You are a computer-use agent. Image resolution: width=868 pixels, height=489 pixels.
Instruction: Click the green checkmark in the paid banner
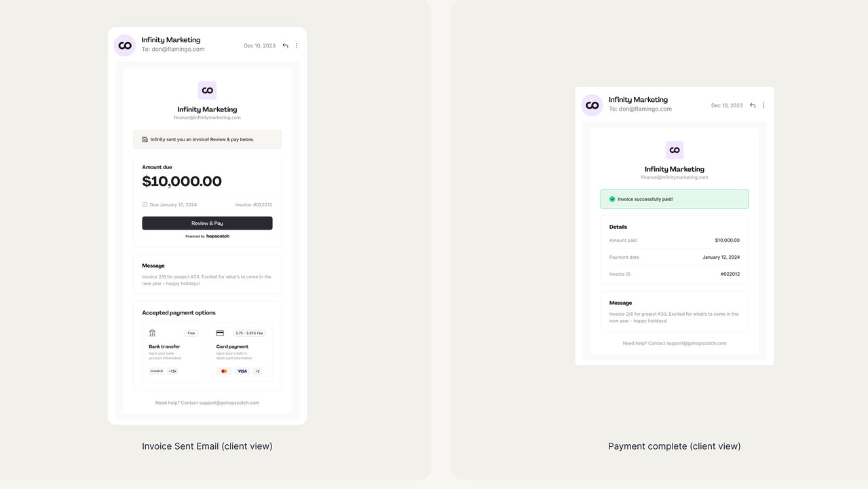tap(612, 199)
